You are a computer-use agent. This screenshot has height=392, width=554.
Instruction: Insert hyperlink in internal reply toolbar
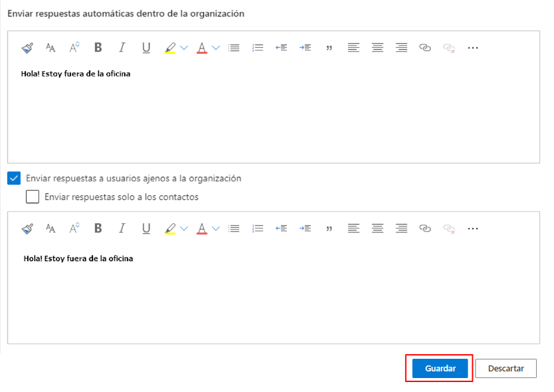tap(425, 48)
